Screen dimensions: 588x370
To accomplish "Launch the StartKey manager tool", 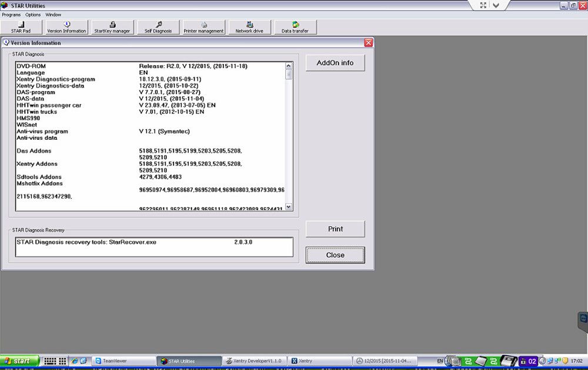I will point(112,28).
